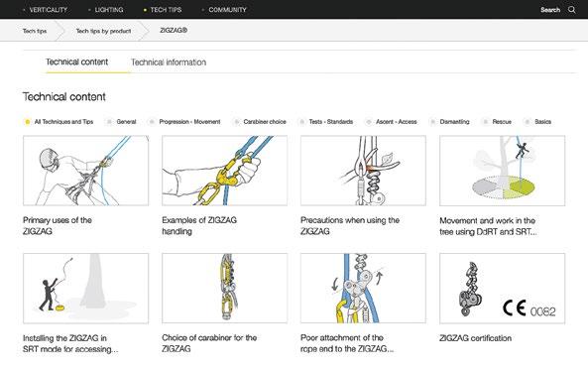Click the Poor attachment of the rope end title
Viewport: 588px width, 371px height.
coord(347,343)
